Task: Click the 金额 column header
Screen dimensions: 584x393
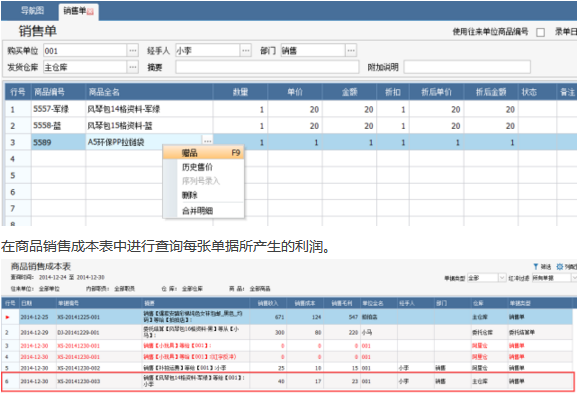Action: coord(349,92)
